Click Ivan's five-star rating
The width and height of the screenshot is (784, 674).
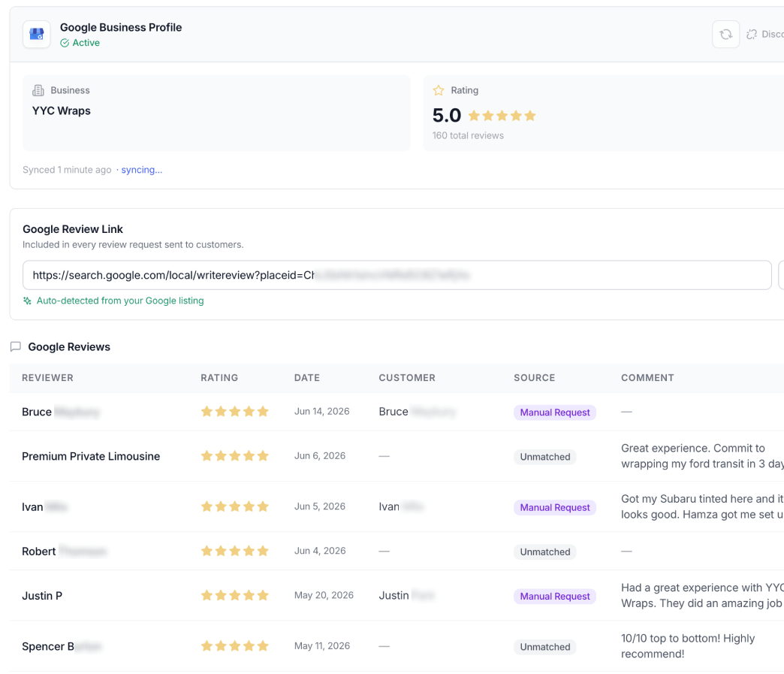coord(235,506)
